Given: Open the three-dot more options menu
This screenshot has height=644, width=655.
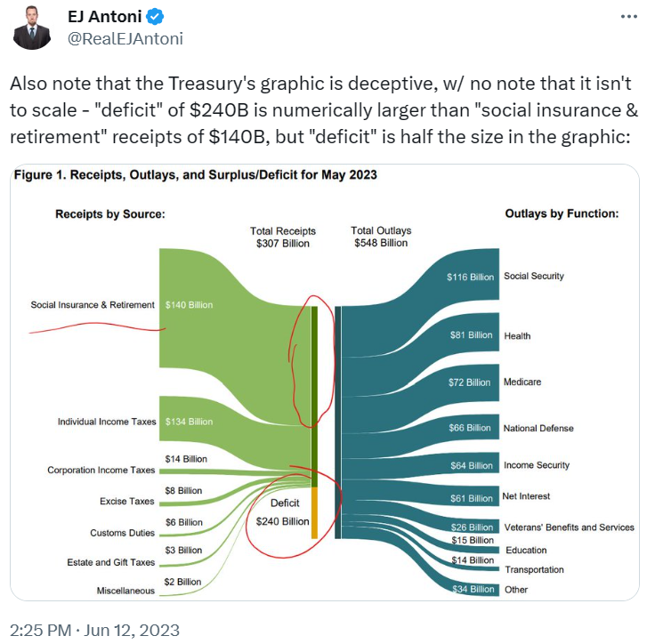Looking at the screenshot, I should point(628,17).
